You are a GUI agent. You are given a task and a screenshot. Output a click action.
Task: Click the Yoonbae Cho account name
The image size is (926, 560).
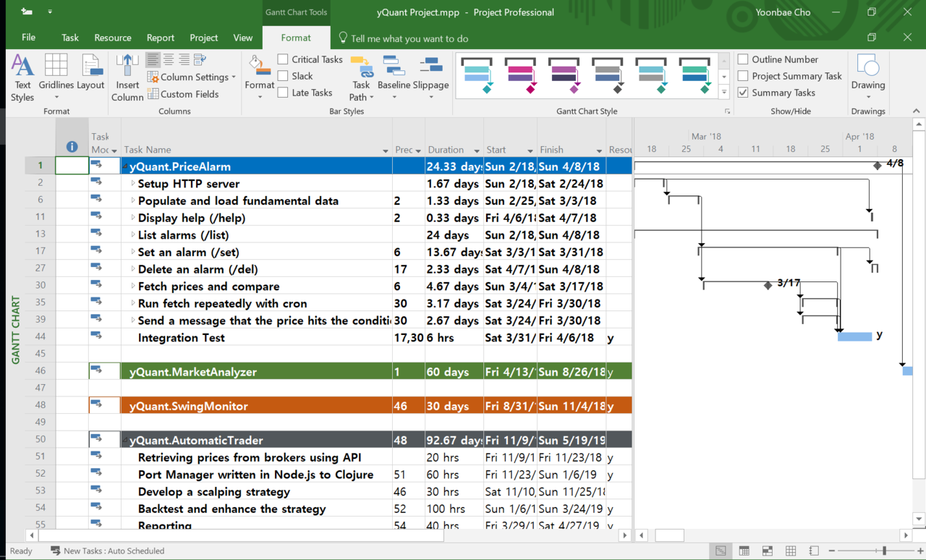click(783, 12)
